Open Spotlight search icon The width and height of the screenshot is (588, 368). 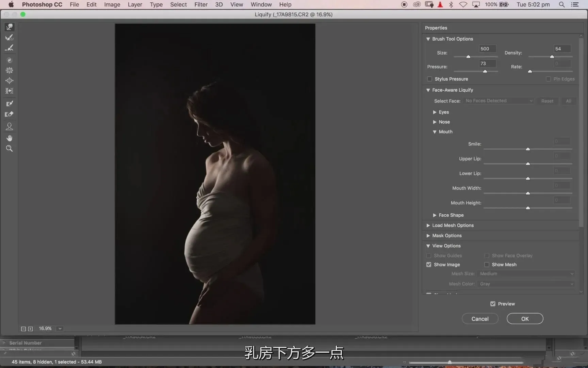pos(562,4)
